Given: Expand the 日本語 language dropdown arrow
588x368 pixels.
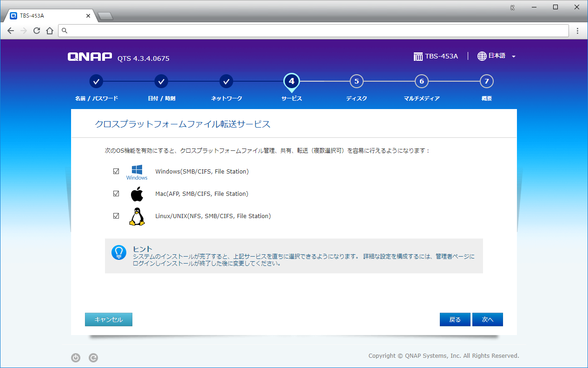Looking at the screenshot, I should click(514, 57).
